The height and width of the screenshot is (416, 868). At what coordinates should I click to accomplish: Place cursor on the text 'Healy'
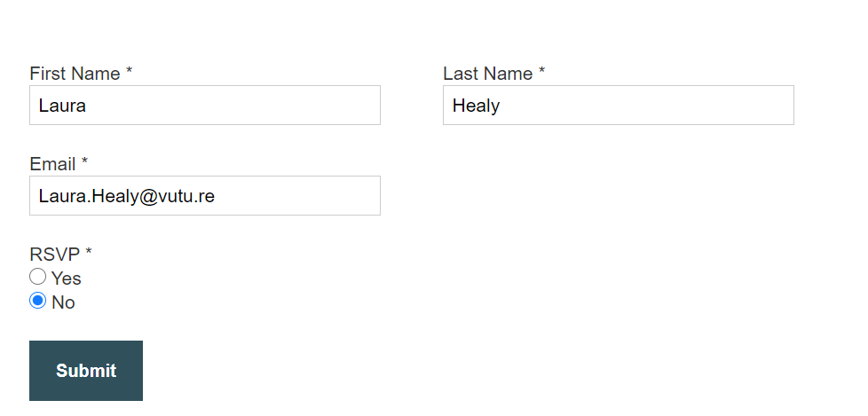coord(476,105)
